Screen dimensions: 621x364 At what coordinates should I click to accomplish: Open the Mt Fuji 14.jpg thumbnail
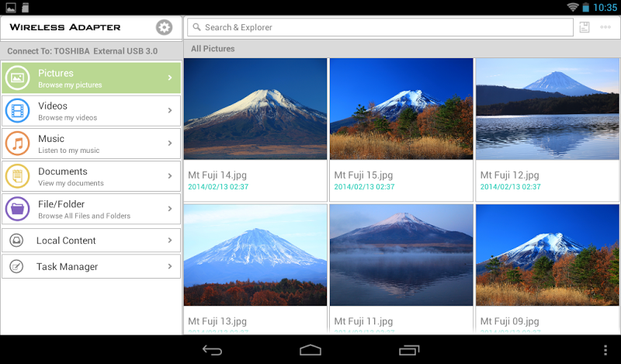(255, 109)
